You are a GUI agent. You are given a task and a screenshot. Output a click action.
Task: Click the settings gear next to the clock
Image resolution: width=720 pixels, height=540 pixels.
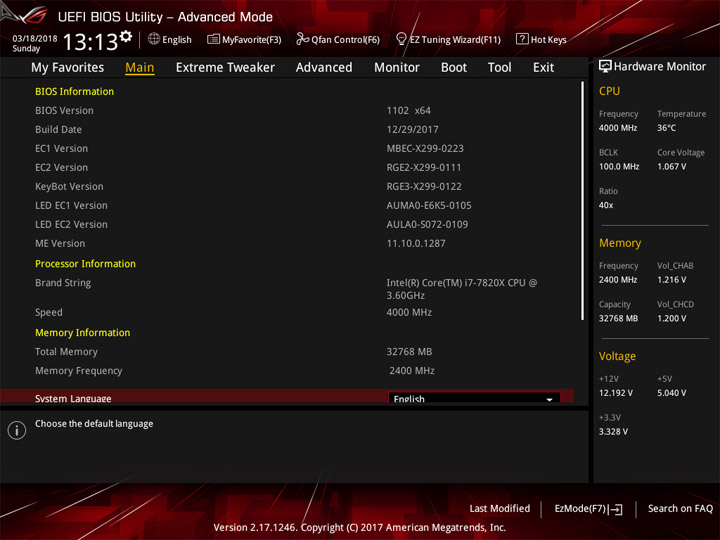(x=126, y=36)
